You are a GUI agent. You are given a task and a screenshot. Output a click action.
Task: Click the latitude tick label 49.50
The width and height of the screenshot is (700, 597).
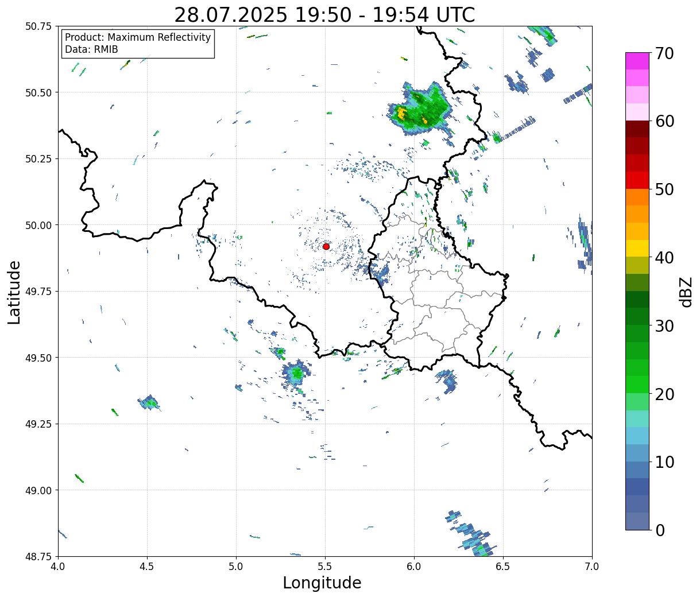(x=38, y=358)
